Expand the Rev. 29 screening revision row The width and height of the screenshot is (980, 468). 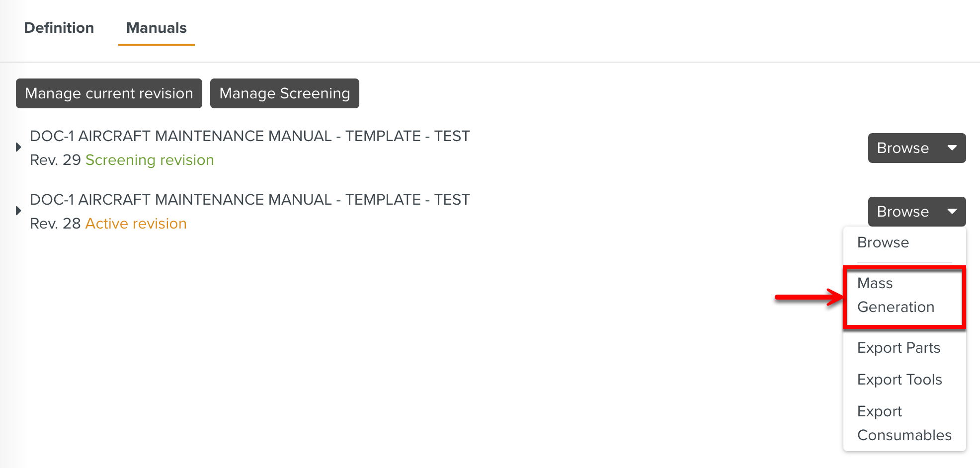coord(18,147)
